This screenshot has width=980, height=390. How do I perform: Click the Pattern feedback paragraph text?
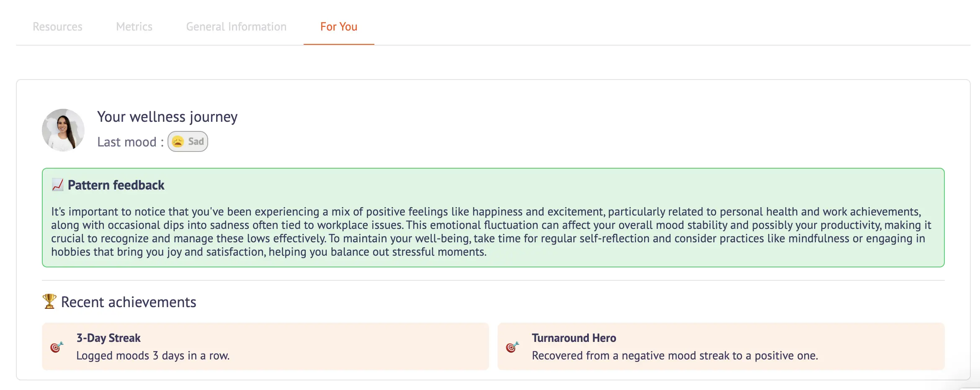(490, 231)
